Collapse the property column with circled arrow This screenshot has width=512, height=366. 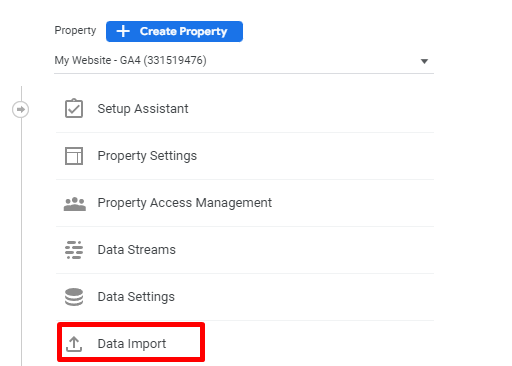click(21, 109)
